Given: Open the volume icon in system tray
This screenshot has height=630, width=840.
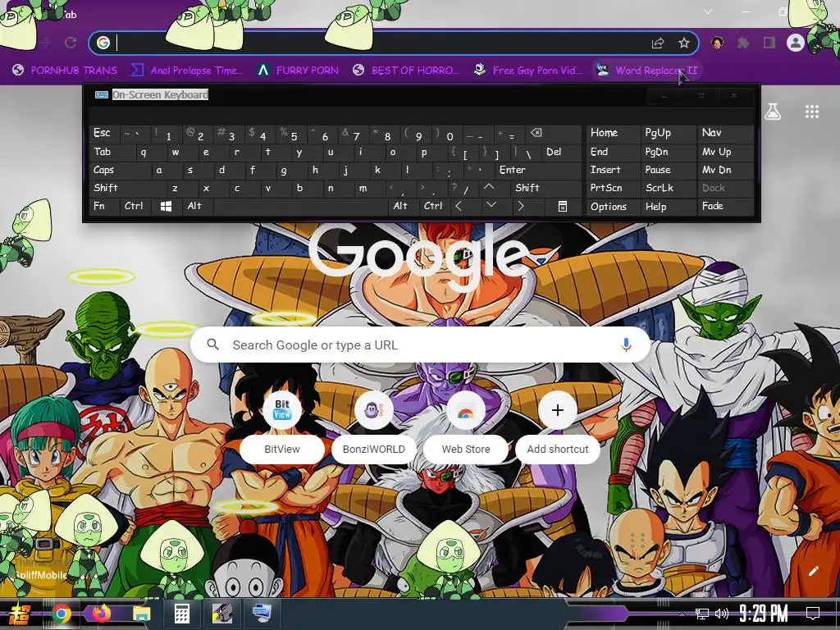Looking at the screenshot, I should [x=722, y=614].
